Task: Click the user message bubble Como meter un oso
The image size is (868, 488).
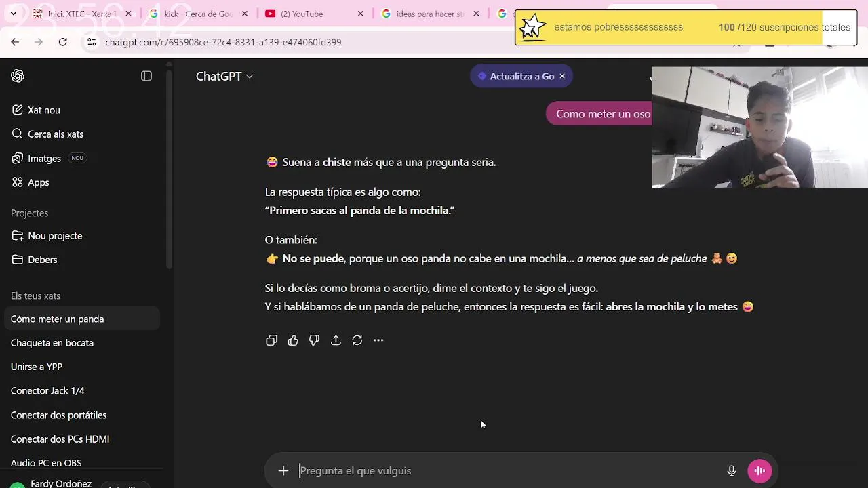Action: (x=599, y=114)
